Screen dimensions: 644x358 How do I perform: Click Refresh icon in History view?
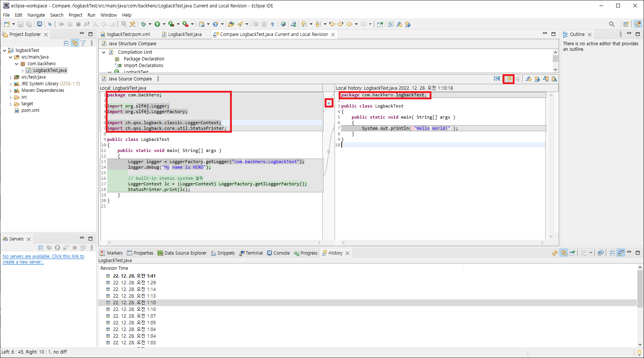click(x=555, y=253)
